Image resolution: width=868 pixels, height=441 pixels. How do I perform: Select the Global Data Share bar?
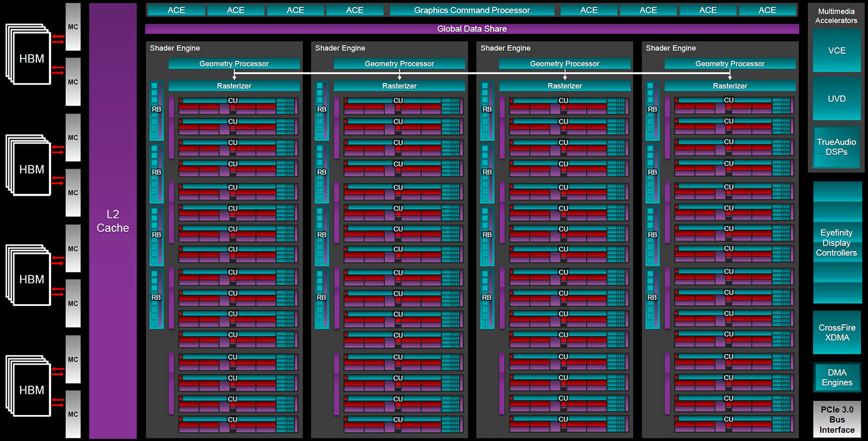[x=471, y=29]
